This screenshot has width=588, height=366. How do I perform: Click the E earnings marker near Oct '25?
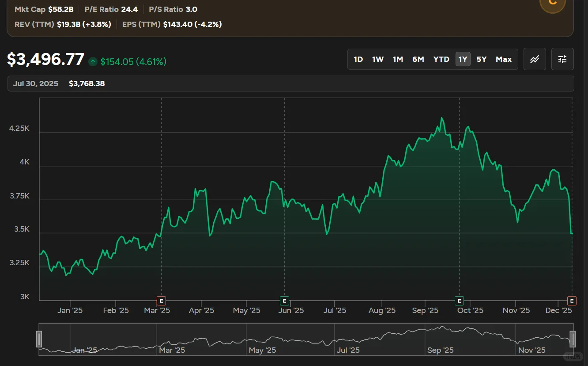(459, 301)
